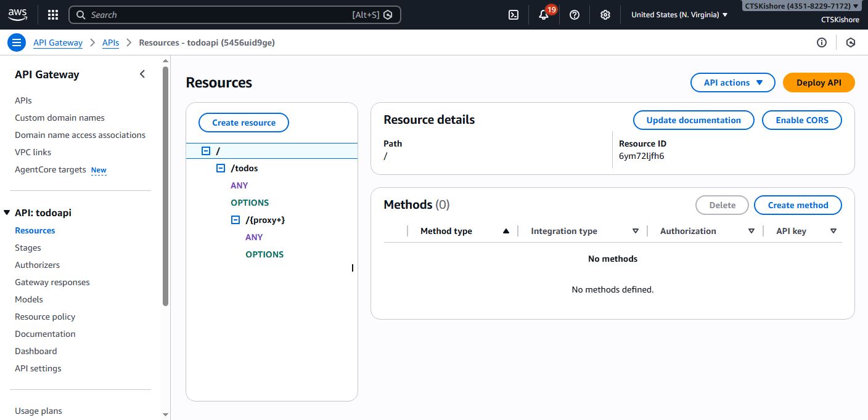Toggle the hamburger navigation menu
Image resolution: width=868 pixels, height=420 pixels.
(x=16, y=42)
